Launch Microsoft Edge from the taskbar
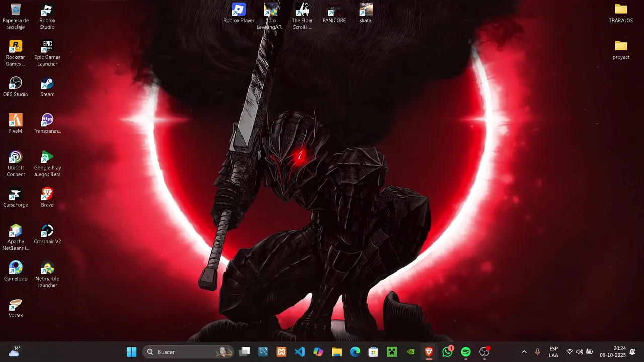Screen dimensions: 644x362 point(355,352)
